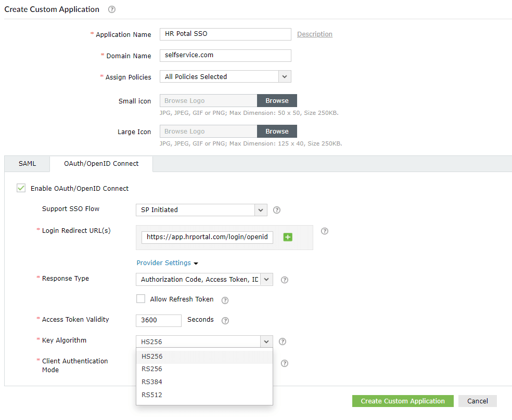Screen dimensions: 512x420
Task: Browse for a Small icon logo
Action: pos(276,100)
